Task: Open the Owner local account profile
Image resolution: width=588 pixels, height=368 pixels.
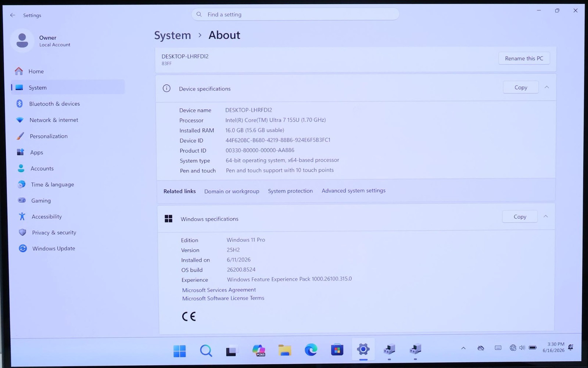Action: pos(41,41)
